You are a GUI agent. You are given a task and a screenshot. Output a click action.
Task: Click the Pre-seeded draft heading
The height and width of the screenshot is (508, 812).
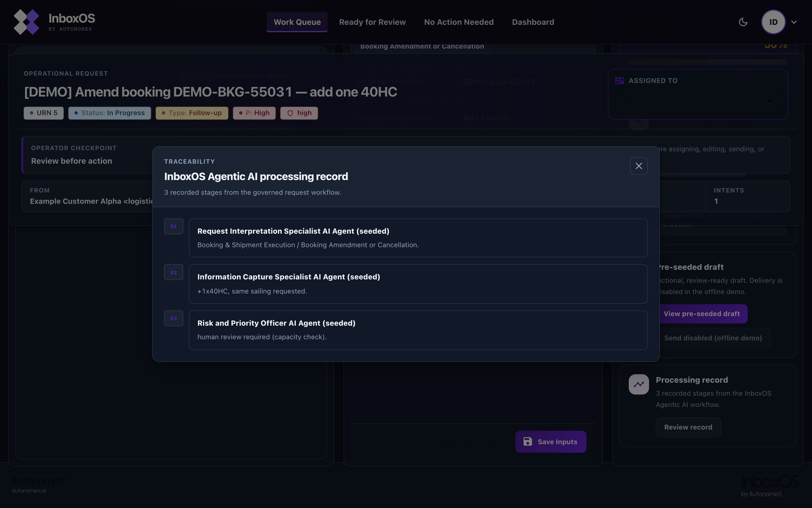tap(690, 267)
